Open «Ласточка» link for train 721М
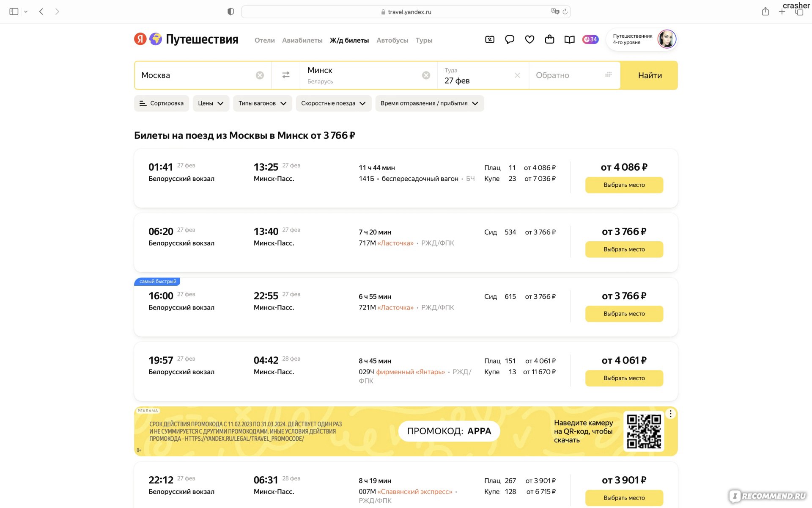 pyautogui.click(x=395, y=307)
